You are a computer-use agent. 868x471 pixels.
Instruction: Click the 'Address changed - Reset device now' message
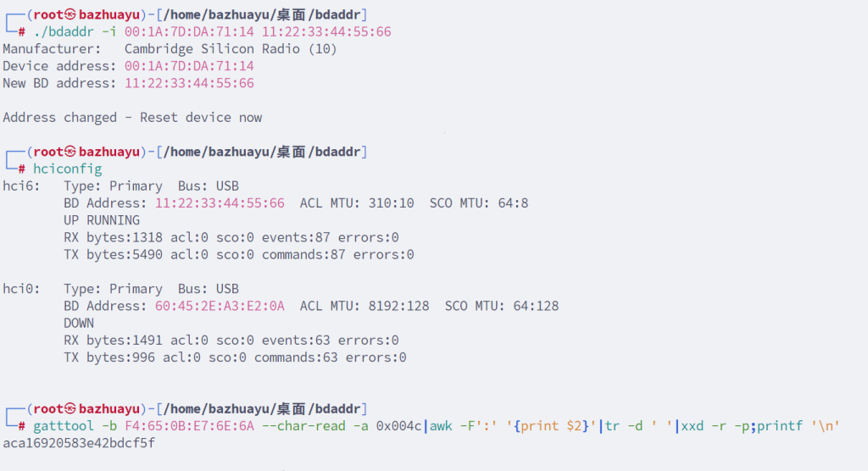pyautogui.click(x=132, y=118)
